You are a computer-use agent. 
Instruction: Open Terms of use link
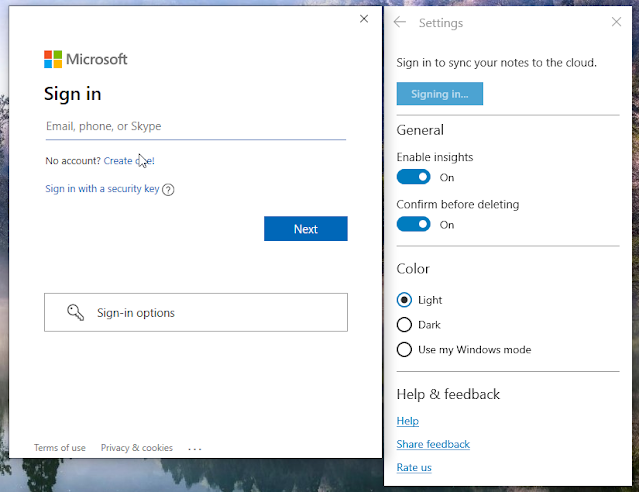click(x=60, y=448)
